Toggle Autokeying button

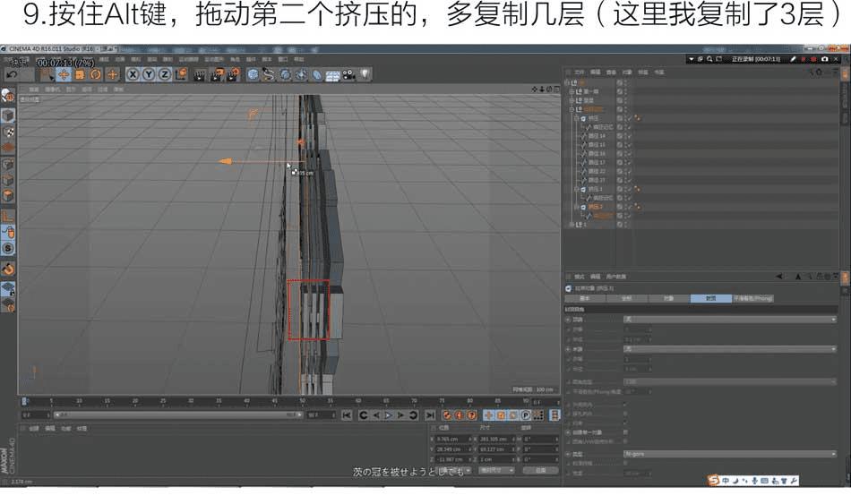[x=460, y=415]
